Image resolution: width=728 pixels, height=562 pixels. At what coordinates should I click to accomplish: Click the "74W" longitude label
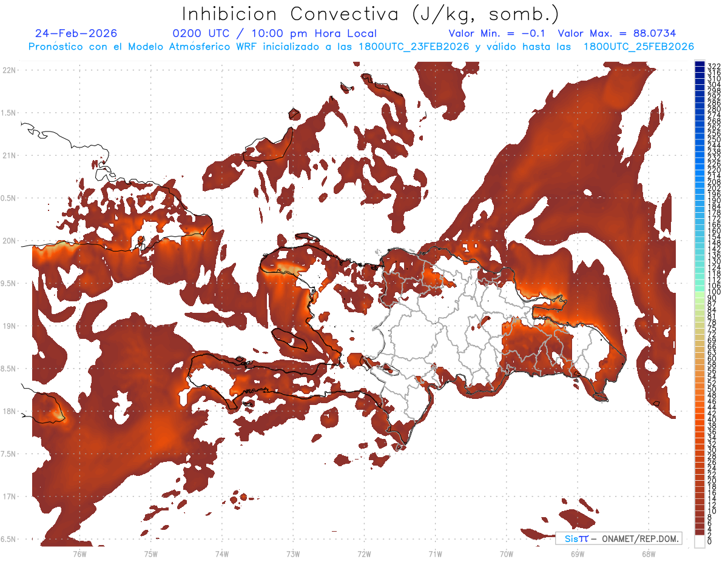(221, 554)
